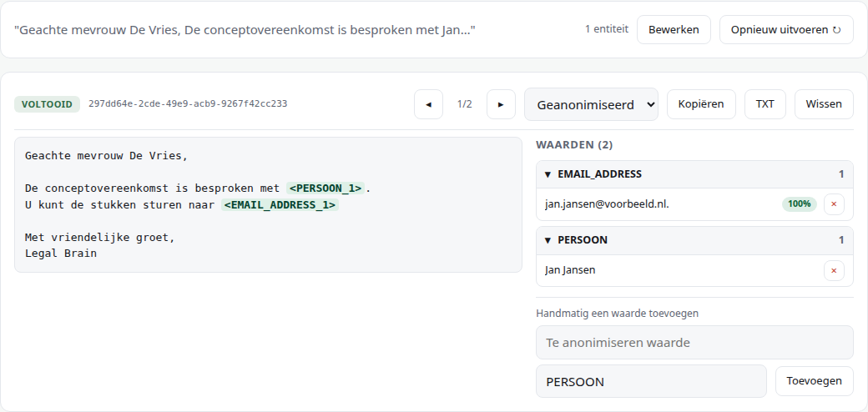Click the <PERSOON_1> placeholder tag

pyautogui.click(x=326, y=188)
